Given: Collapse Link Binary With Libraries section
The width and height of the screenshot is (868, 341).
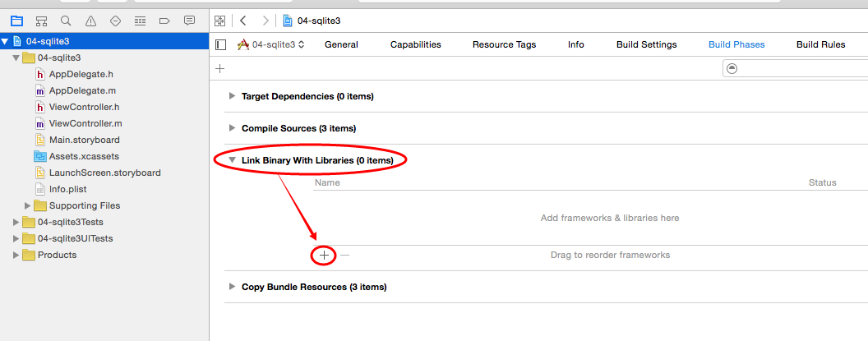Looking at the screenshot, I should coord(232,160).
